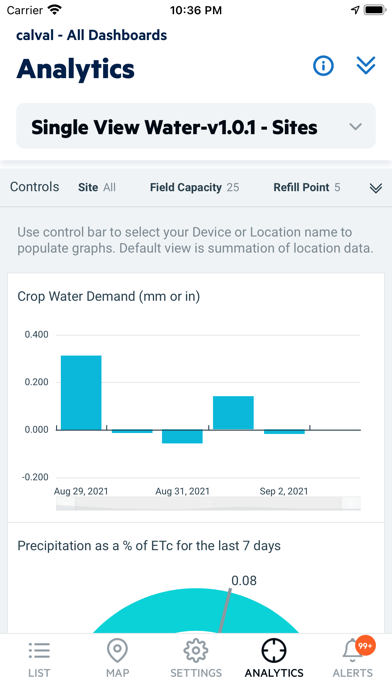Click the gauge needle labeled 0.08

[x=225, y=611]
